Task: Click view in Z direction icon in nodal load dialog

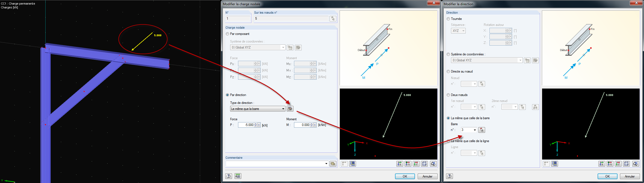Action: (416, 164)
